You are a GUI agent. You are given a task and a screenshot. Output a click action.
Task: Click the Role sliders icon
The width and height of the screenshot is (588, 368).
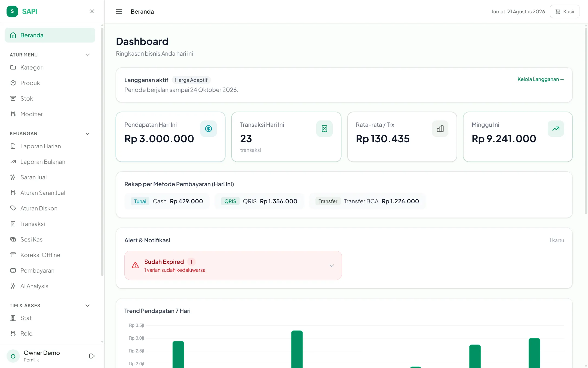[13, 333]
